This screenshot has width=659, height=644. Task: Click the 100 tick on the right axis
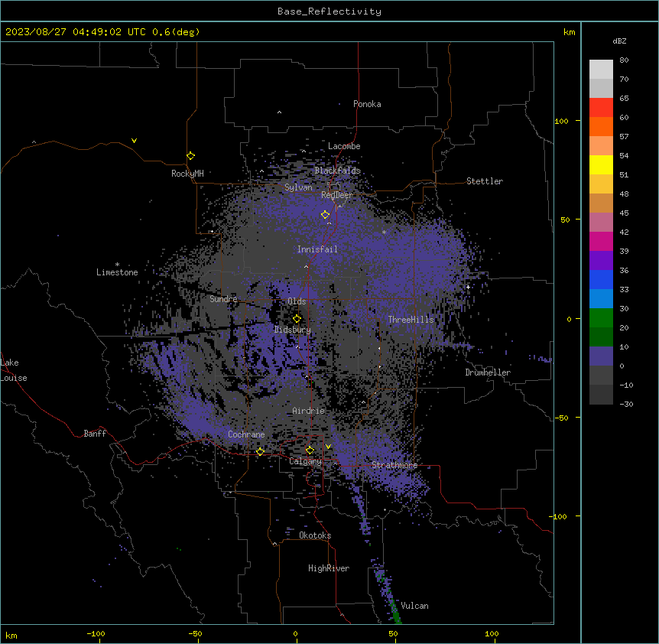pos(561,121)
